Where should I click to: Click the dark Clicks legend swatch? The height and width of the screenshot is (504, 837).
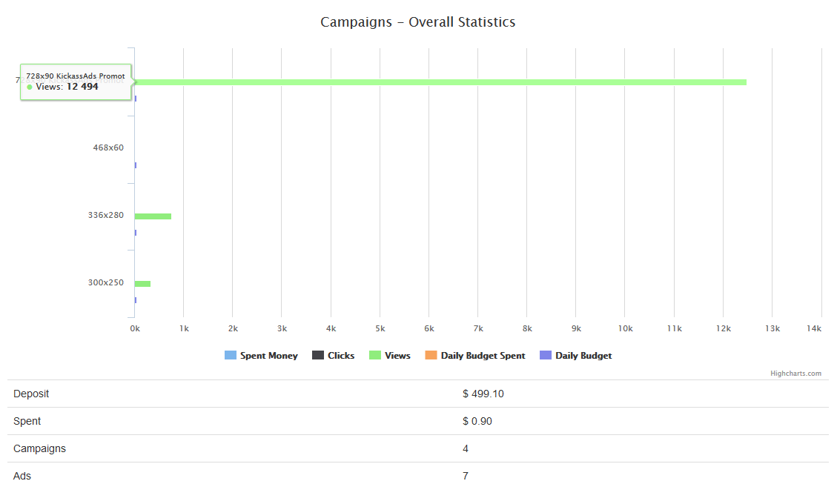(318, 356)
